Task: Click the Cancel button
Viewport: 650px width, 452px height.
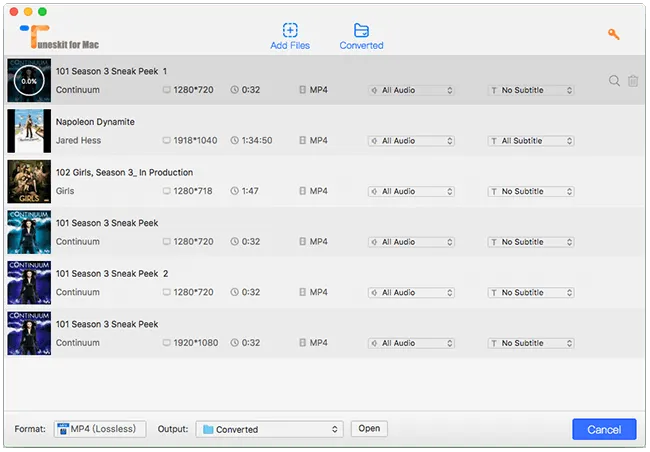Action: [604, 429]
